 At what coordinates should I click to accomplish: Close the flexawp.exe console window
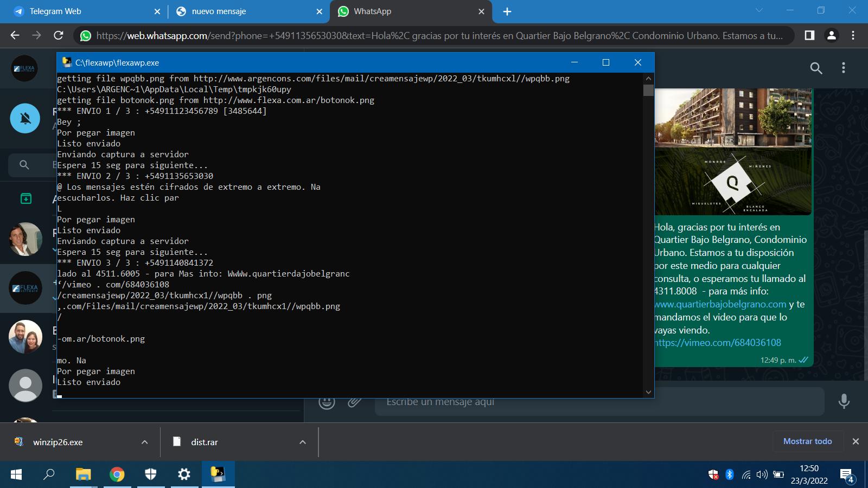tap(638, 62)
